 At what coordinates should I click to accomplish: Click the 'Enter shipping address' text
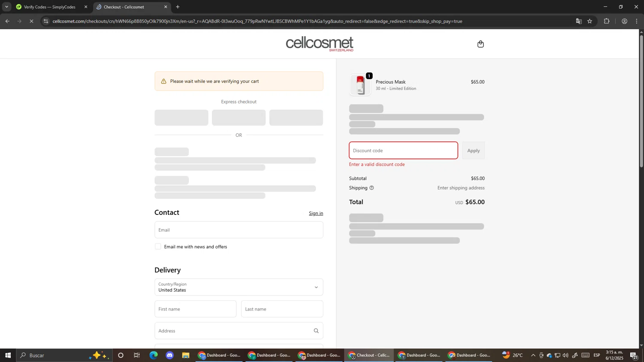coord(461,188)
